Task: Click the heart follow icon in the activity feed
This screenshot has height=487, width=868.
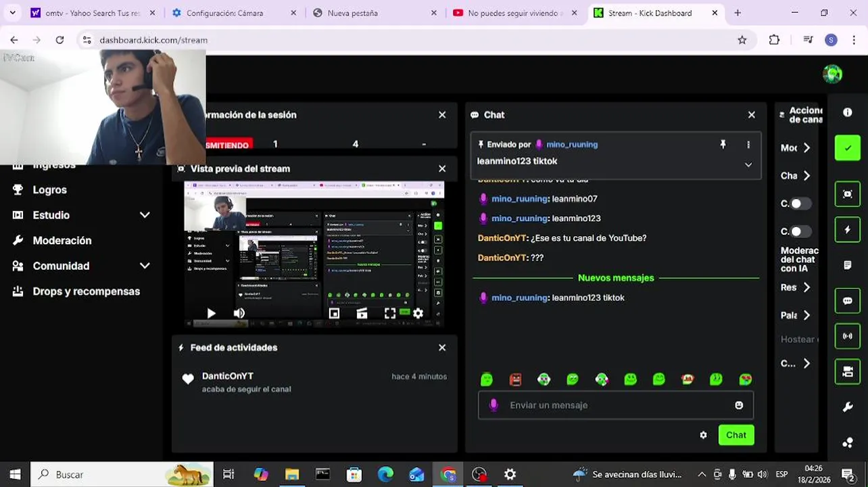Action: click(x=188, y=379)
